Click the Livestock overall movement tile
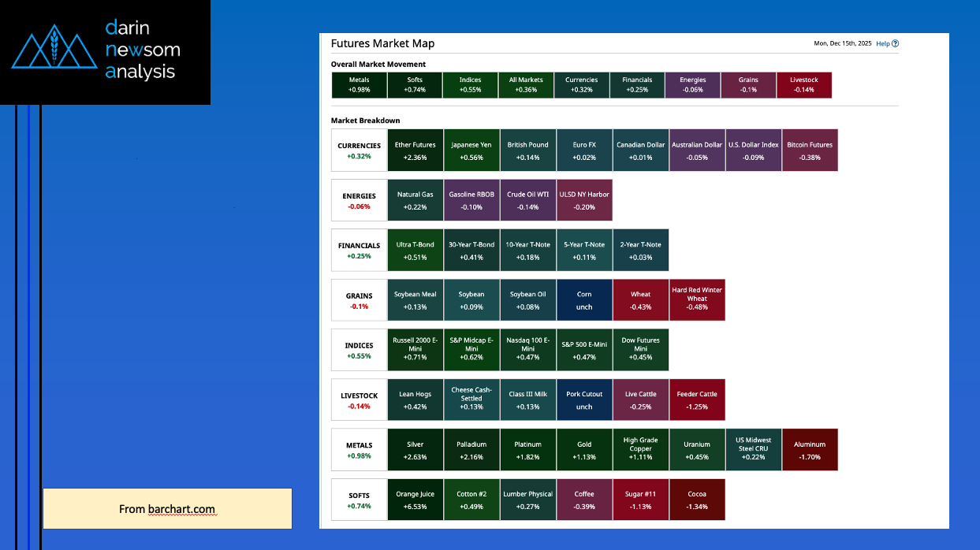 pos(804,85)
